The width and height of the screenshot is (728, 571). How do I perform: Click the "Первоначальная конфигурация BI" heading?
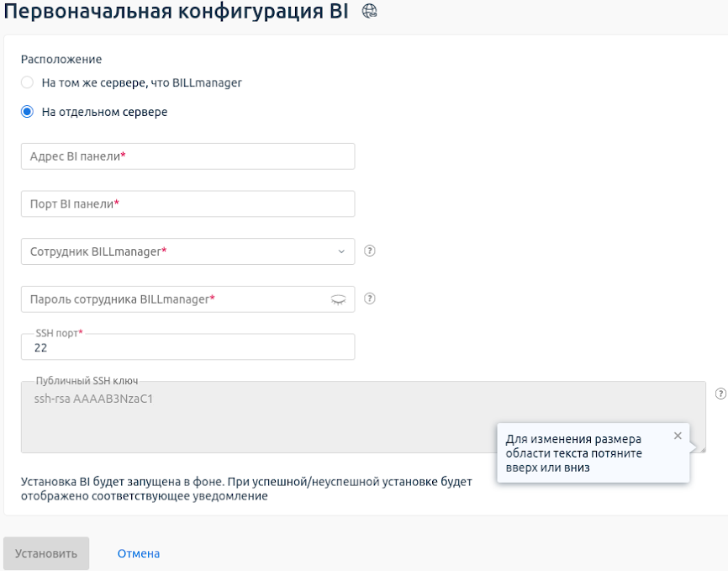click(176, 12)
